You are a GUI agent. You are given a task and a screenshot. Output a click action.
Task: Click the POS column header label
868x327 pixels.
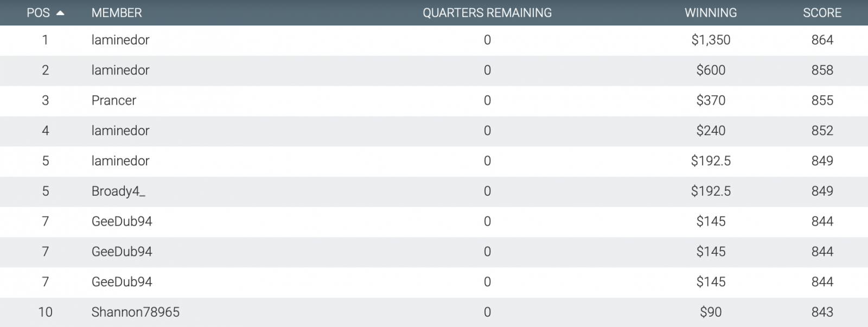[38, 13]
